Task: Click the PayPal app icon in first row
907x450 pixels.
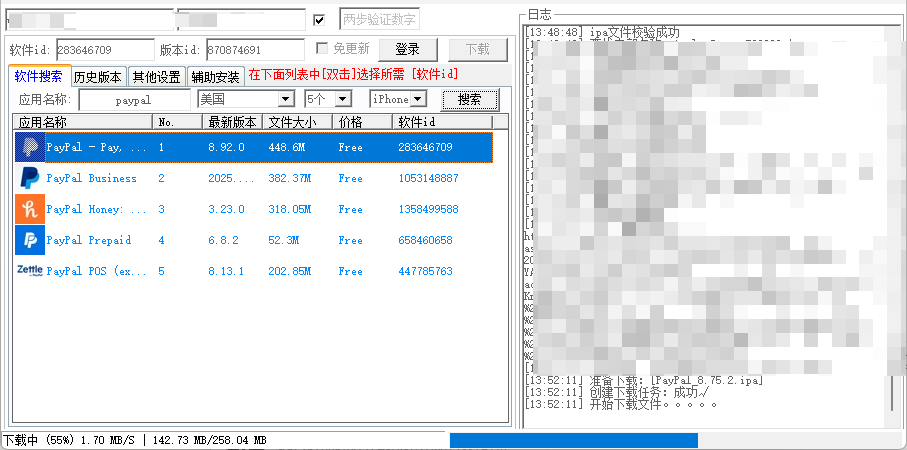Action: [29, 147]
